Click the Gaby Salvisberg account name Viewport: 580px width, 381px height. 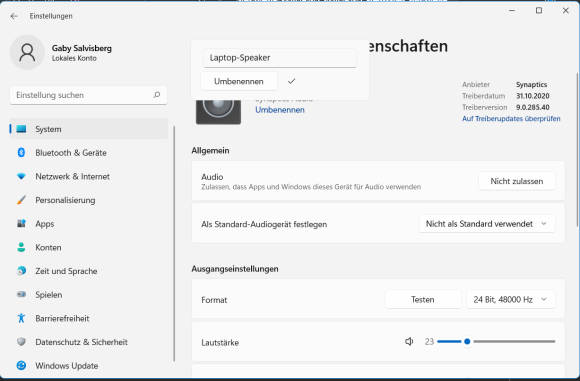82,48
